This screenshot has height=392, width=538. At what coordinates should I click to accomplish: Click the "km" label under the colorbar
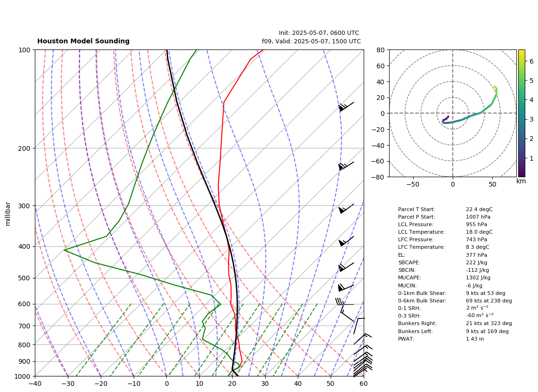click(x=521, y=181)
